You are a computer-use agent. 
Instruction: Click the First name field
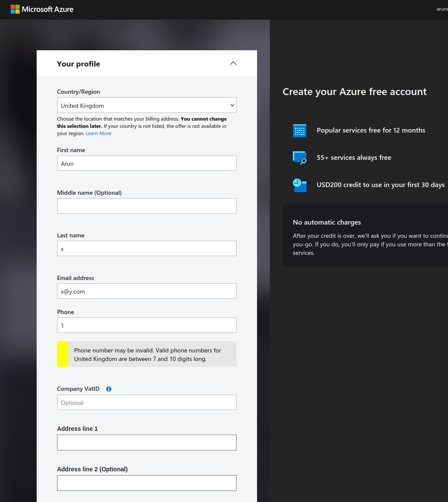[147, 163]
